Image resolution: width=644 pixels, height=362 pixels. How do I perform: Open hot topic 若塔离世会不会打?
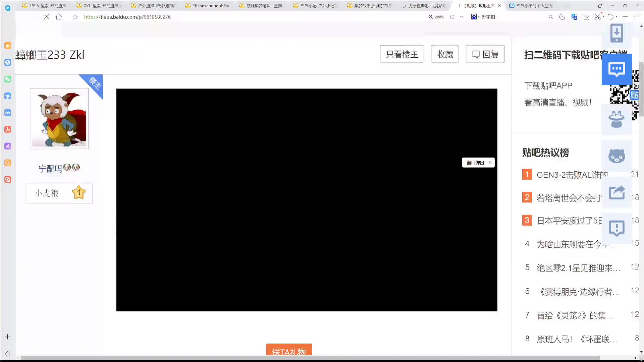point(569,198)
